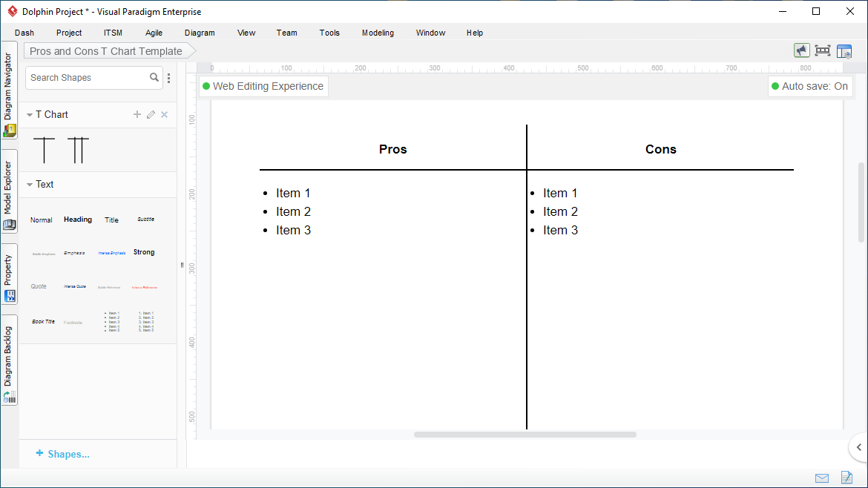Insert the Intense Quote text style

click(x=75, y=286)
